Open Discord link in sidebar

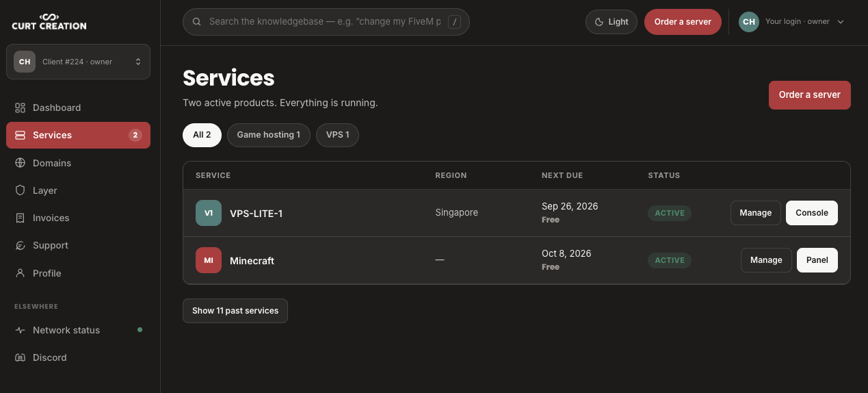click(78, 357)
